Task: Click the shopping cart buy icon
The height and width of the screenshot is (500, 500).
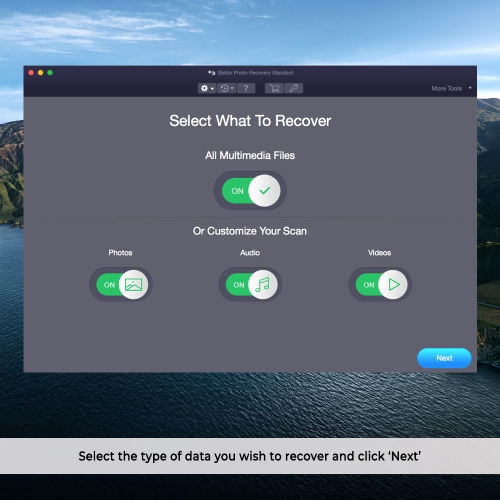Action: (274, 88)
